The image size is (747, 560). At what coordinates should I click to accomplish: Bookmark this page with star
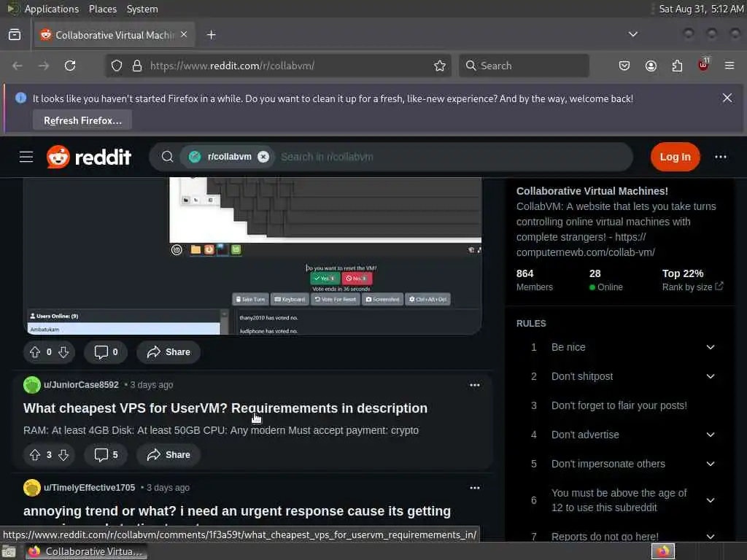pyautogui.click(x=440, y=66)
